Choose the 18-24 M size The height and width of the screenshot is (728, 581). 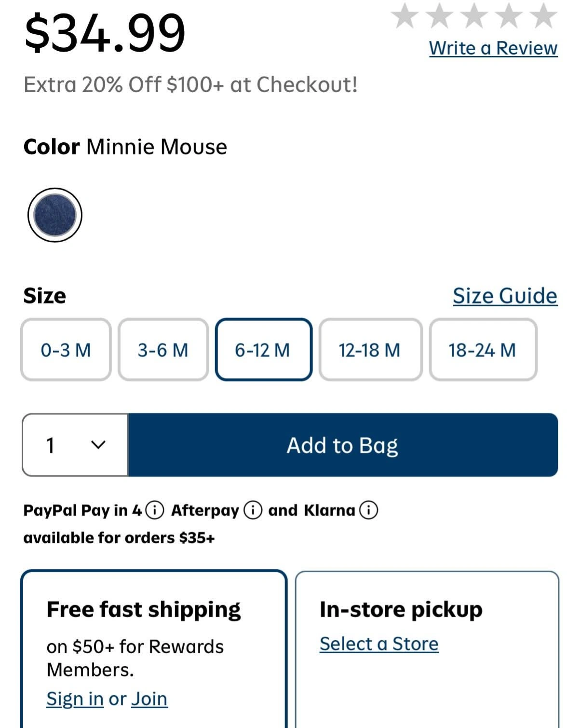483,350
